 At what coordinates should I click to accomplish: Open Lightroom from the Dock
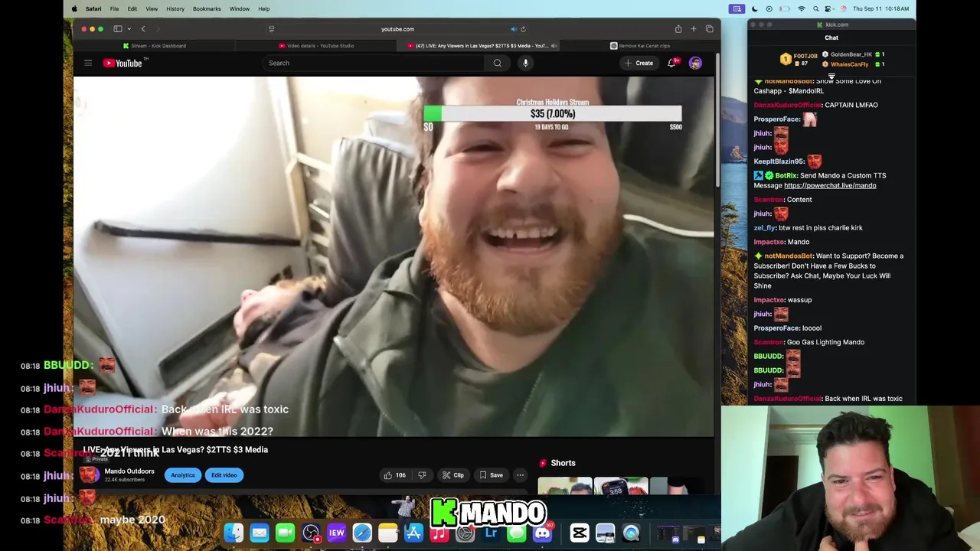(491, 533)
